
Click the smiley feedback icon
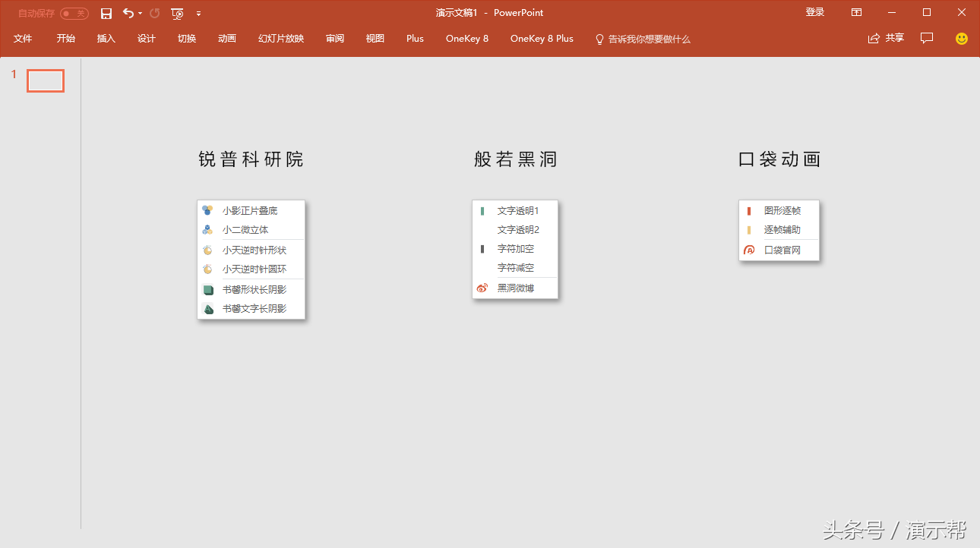point(962,38)
